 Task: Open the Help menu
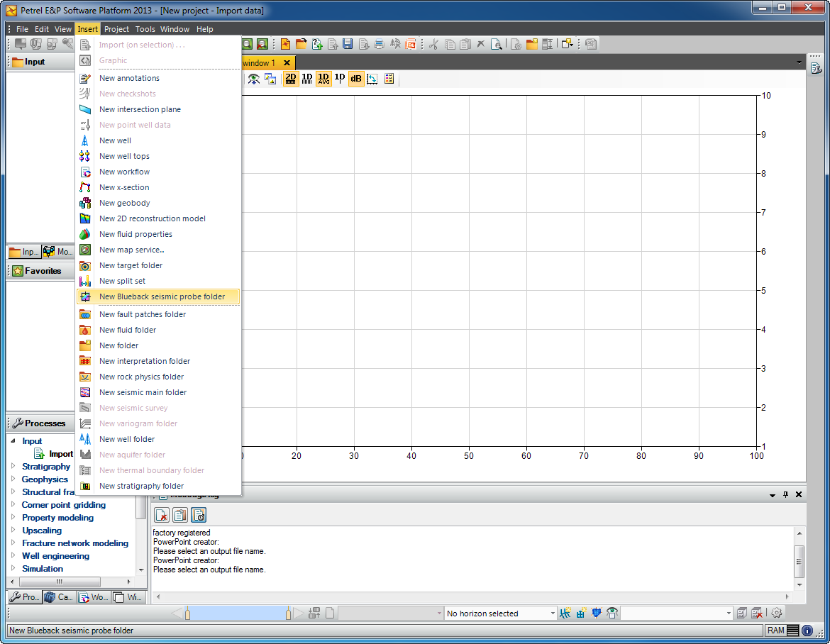click(204, 29)
